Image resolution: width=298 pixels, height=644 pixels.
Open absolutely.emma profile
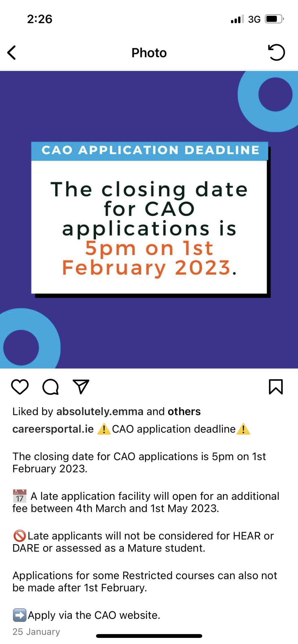click(x=100, y=412)
